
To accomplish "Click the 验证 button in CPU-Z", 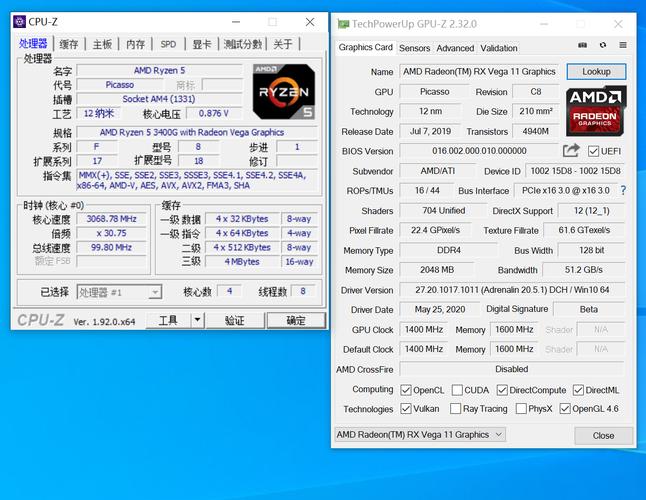I will point(234,320).
